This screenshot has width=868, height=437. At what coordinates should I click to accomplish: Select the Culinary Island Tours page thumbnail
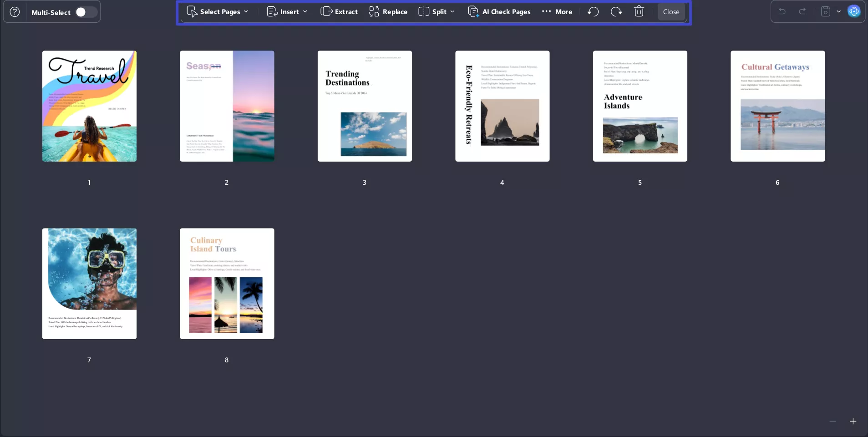click(x=227, y=284)
